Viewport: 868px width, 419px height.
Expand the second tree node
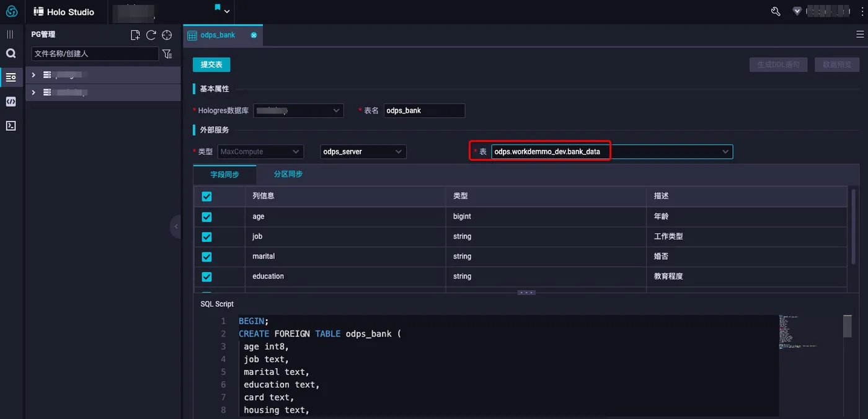click(x=33, y=92)
